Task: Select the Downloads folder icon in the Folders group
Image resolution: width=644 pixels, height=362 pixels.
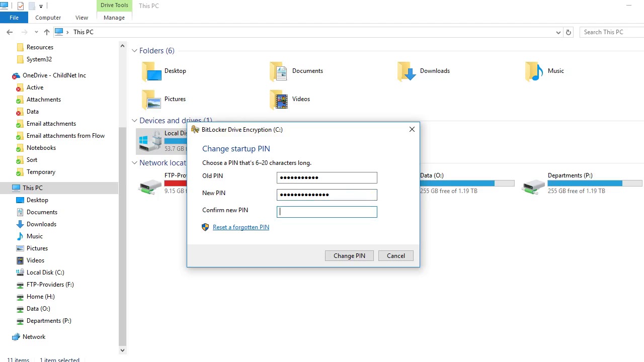Action: [407, 71]
